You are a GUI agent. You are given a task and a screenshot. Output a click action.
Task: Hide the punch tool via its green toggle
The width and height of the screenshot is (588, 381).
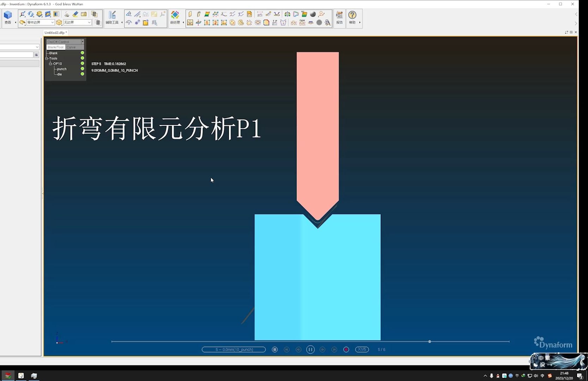[82, 69]
